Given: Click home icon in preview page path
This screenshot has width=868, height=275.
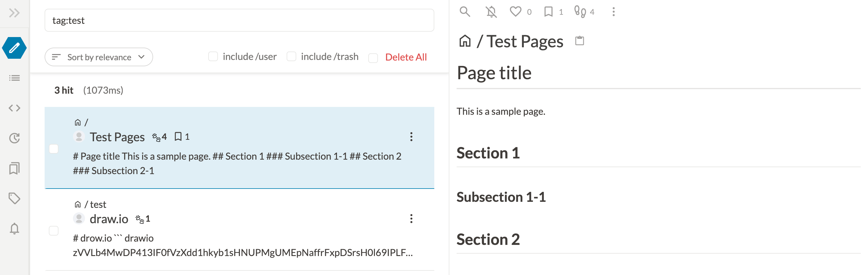Looking at the screenshot, I should pos(465,41).
